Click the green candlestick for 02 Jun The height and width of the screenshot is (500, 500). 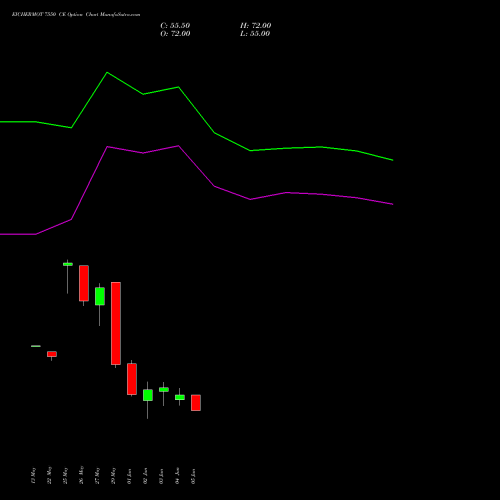(x=148, y=395)
